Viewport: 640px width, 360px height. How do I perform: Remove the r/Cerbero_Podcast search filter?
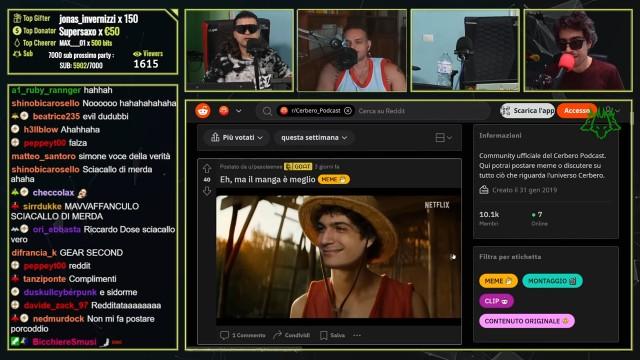pos(348,111)
